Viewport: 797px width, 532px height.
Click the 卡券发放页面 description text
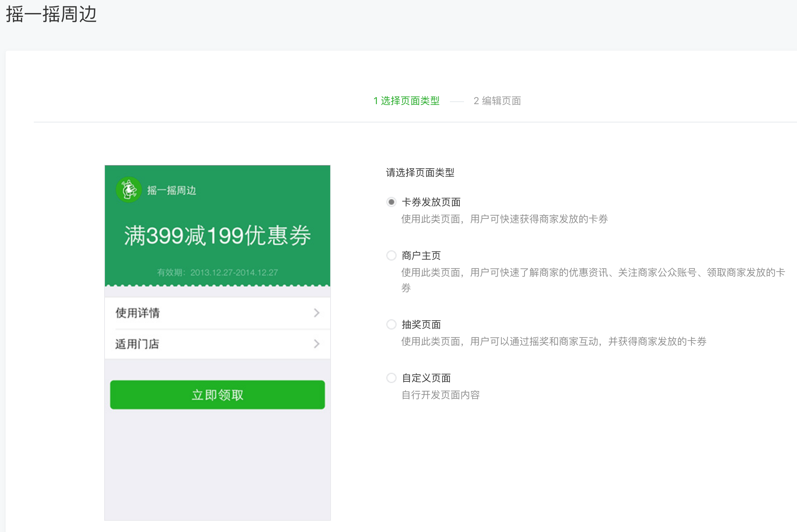point(504,219)
